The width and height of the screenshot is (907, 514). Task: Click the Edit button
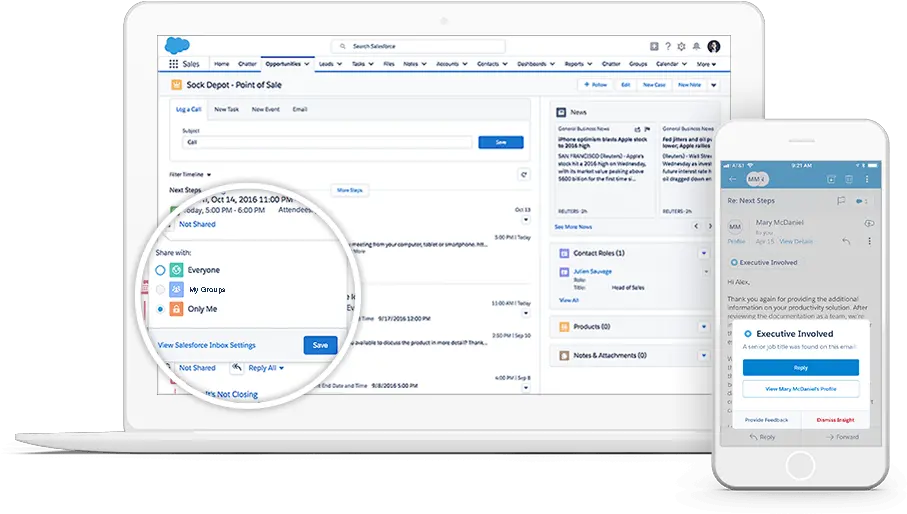pyautogui.click(x=625, y=85)
